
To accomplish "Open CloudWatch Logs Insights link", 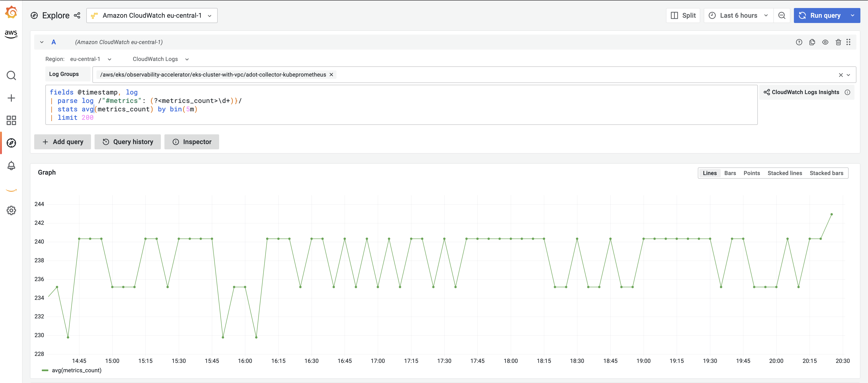I will 801,92.
